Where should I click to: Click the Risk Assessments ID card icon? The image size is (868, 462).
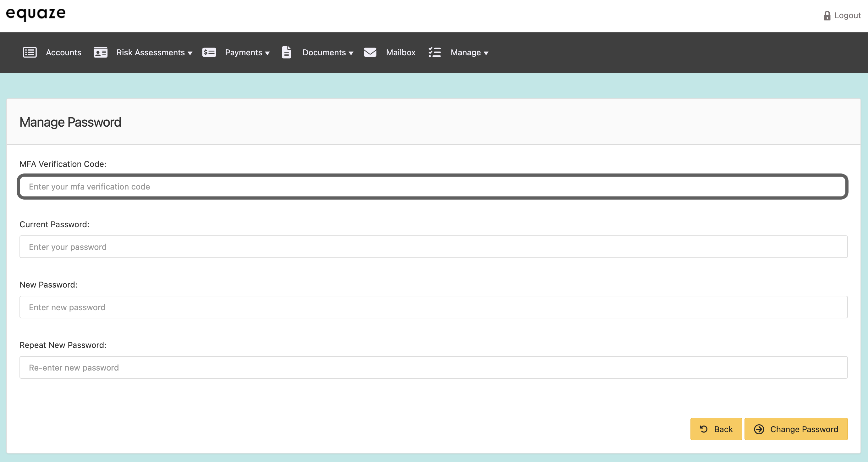tap(101, 52)
